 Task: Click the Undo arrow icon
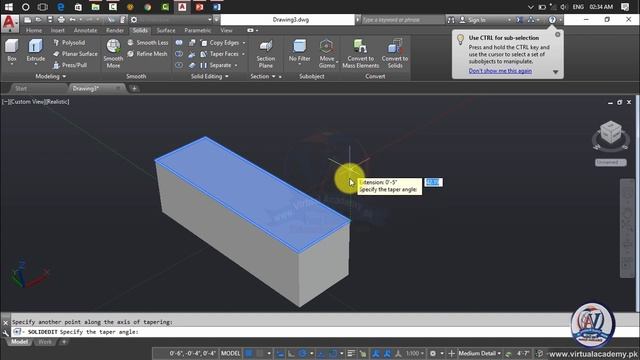72,20
